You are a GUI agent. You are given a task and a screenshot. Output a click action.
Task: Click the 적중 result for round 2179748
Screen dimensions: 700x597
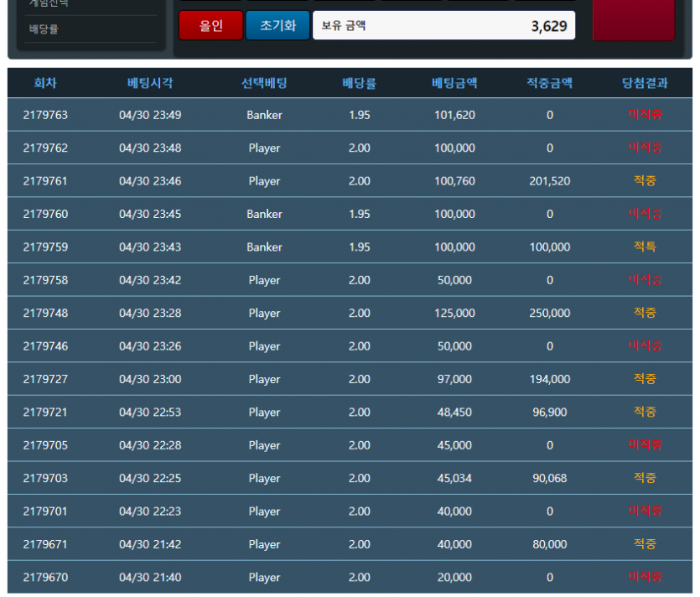pos(645,314)
